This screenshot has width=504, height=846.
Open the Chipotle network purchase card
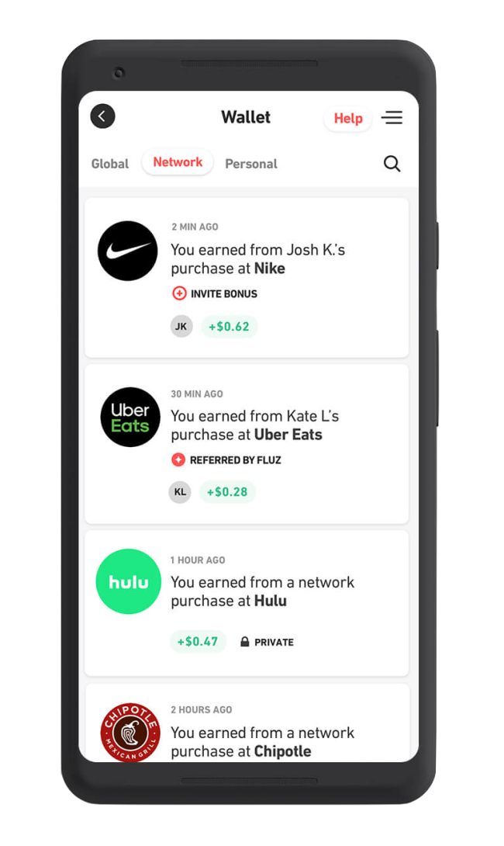point(247,723)
